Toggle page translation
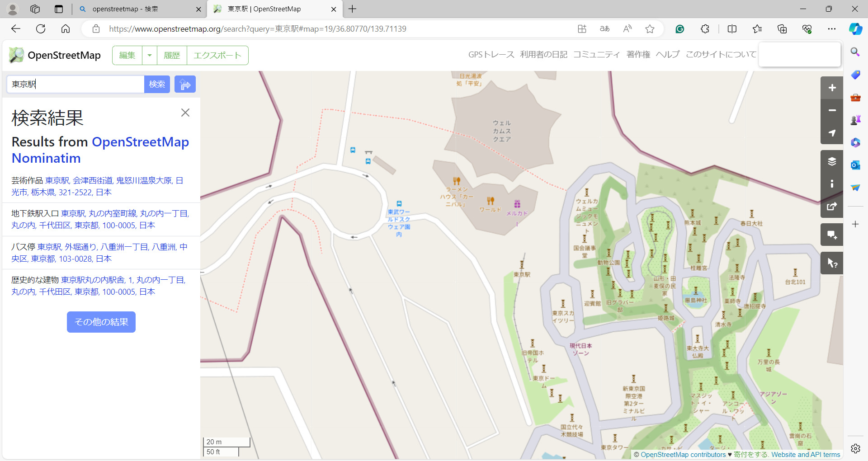This screenshot has height=461, width=868. click(x=604, y=28)
